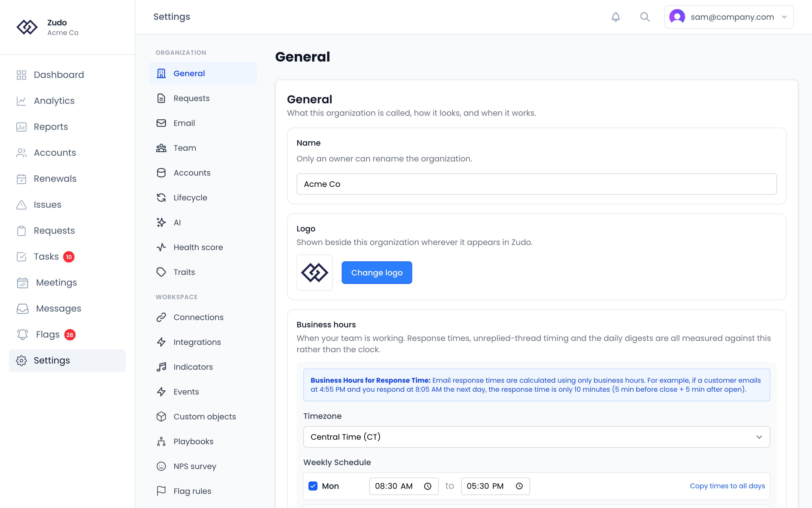Viewport: 812px width, 508px height.
Task: Open Flag rules settings
Action: click(203, 491)
